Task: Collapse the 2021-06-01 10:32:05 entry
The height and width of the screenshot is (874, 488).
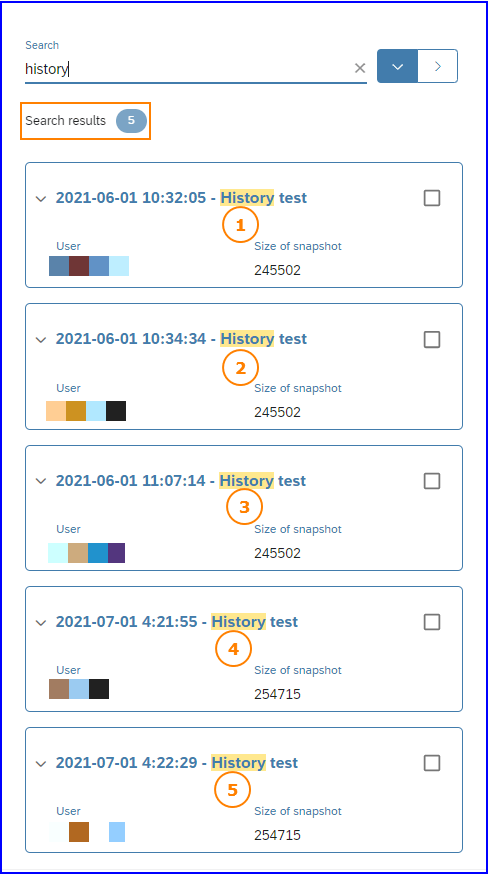Action: click(41, 198)
